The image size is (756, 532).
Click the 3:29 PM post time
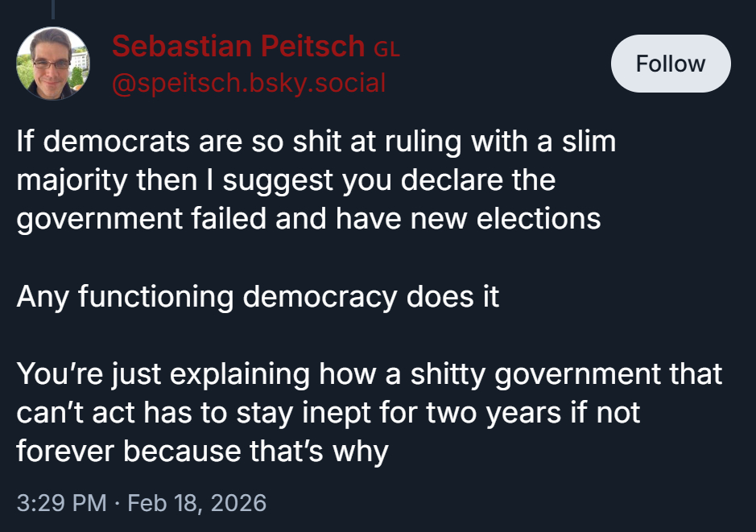61,503
